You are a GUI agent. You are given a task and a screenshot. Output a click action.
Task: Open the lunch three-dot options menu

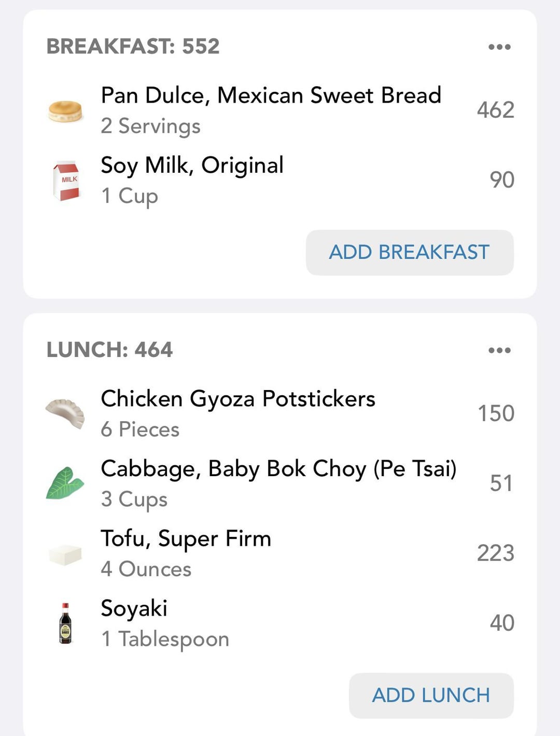tap(500, 350)
